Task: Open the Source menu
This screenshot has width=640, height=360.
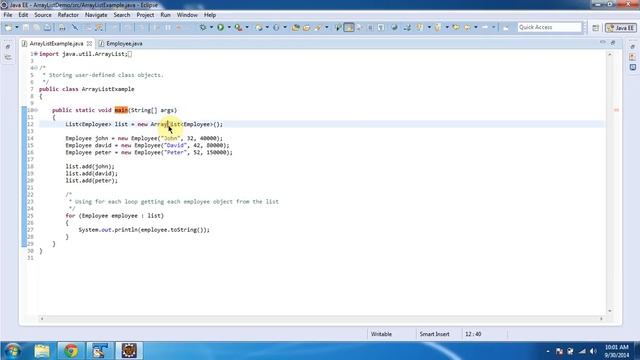Action: [43, 15]
